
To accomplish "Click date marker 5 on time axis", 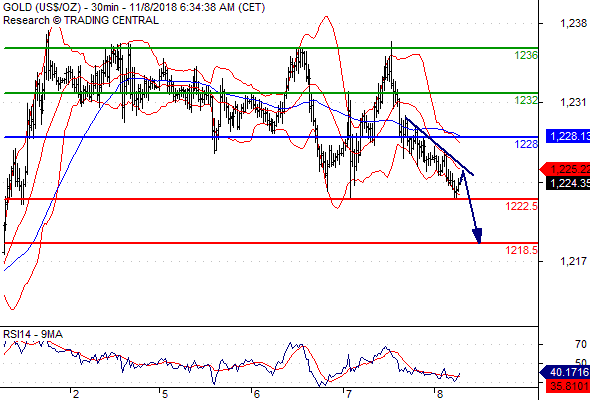I will point(165,394).
